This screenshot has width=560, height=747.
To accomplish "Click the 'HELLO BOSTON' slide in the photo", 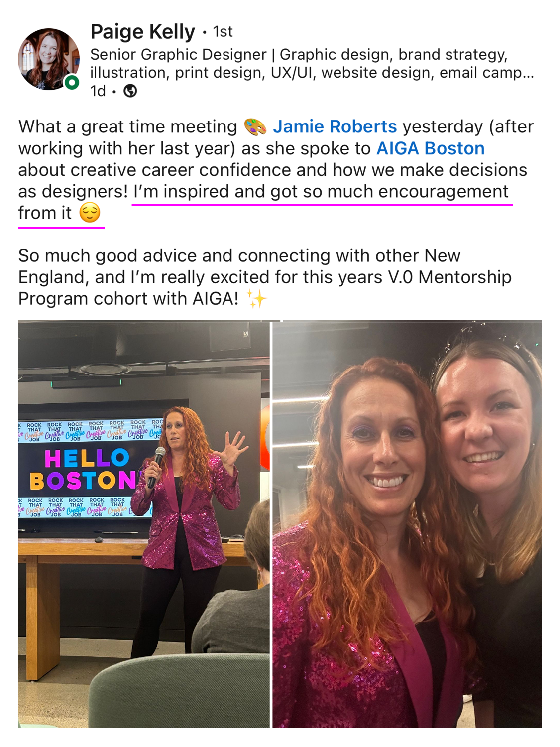I will 87,469.
